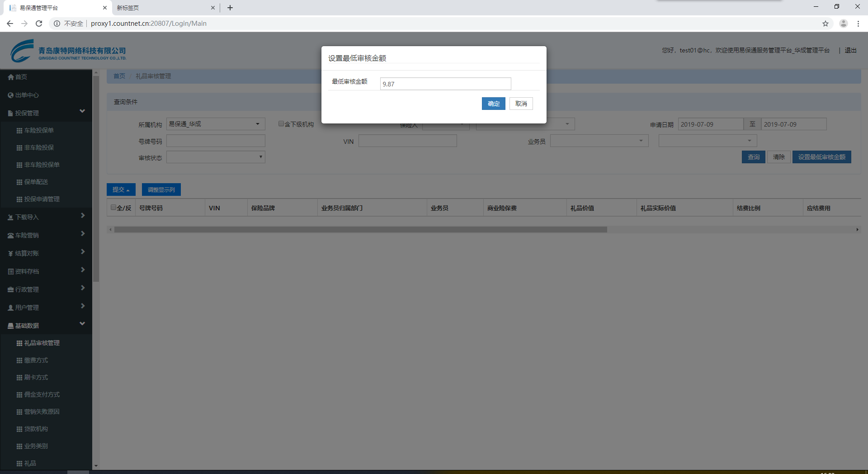
Task: Open the 所属机构 dropdown
Action: point(216,124)
